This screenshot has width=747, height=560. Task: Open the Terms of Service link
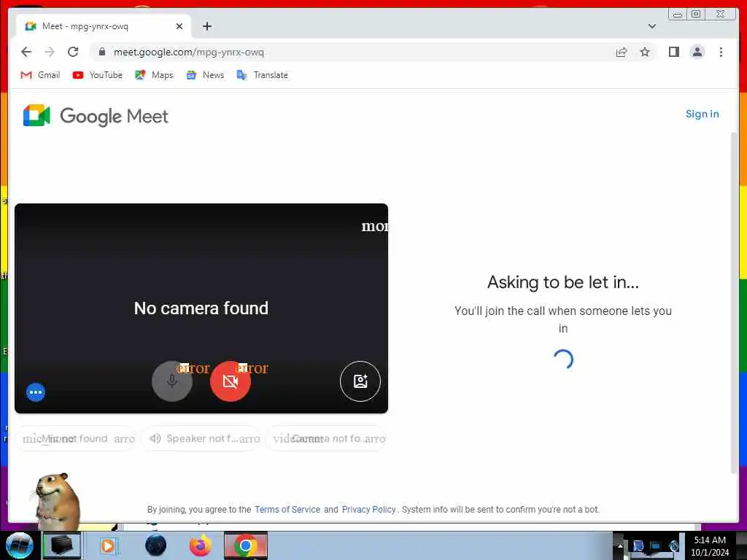click(x=287, y=509)
